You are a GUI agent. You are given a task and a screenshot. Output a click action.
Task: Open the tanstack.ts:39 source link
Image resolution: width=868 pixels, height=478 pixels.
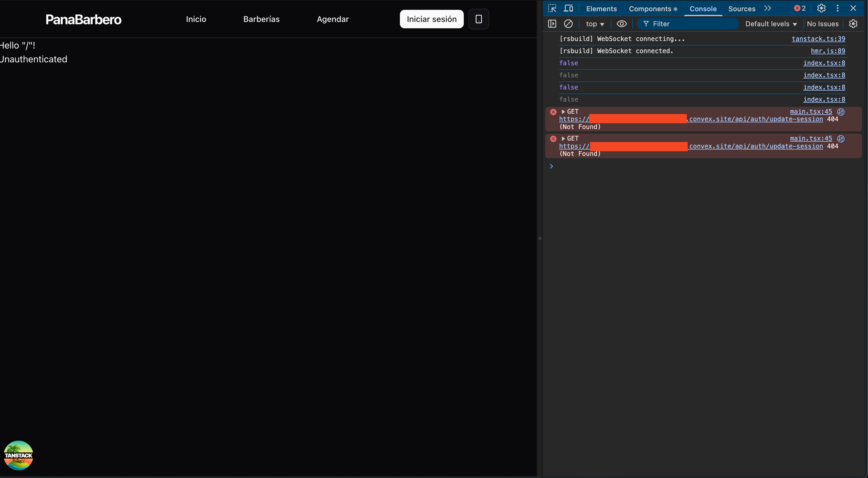[818, 39]
